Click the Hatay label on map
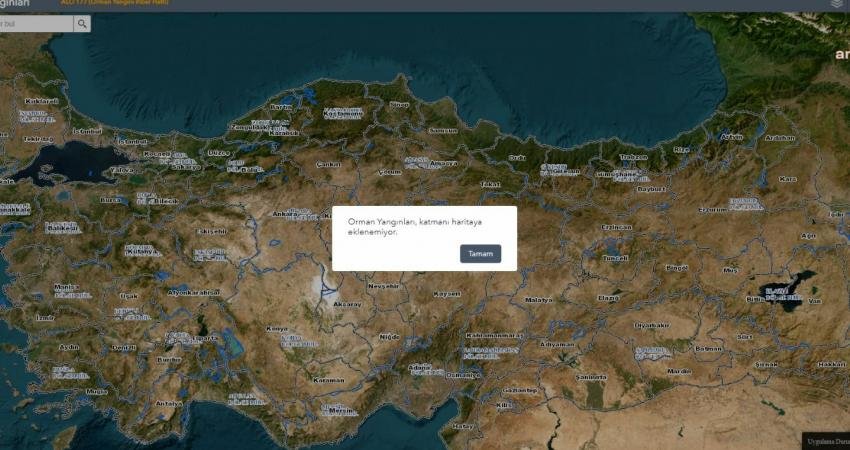The image size is (850, 450). click(462, 426)
